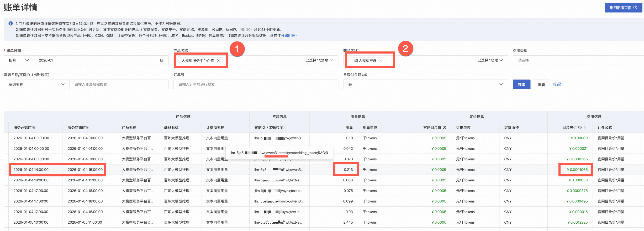Open the 分账明细 link
Image resolution: width=644 pixels, height=231 pixels.
pyautogui.click(x=288, y=35)
